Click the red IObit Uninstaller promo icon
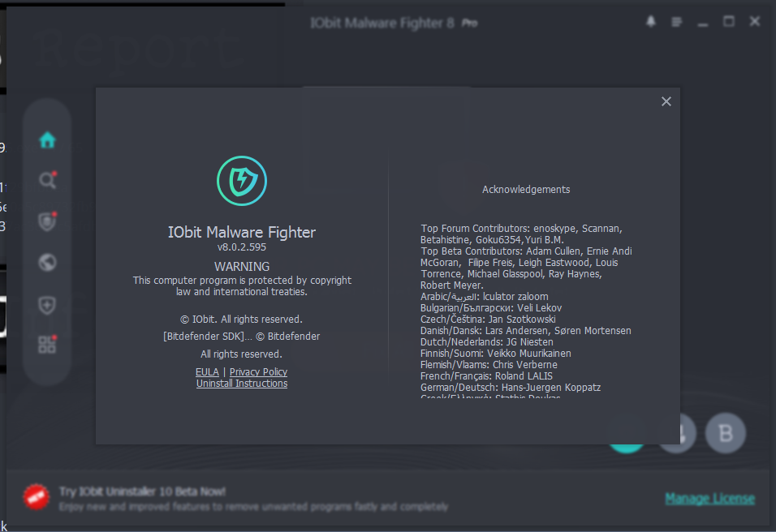 pos(37,497)
